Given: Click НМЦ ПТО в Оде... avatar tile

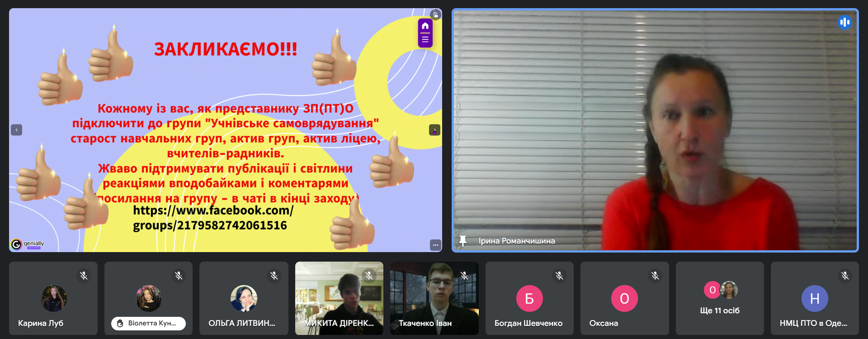Looking at the screenshot, I should (x=814, y=299).
